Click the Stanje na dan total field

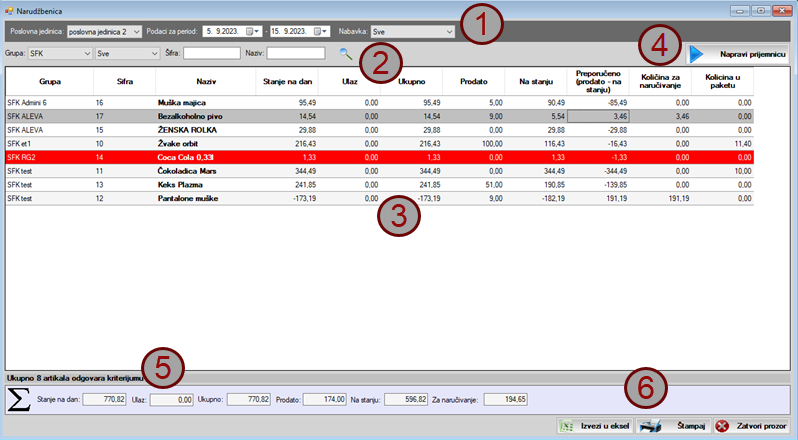(x=104, y=400)
